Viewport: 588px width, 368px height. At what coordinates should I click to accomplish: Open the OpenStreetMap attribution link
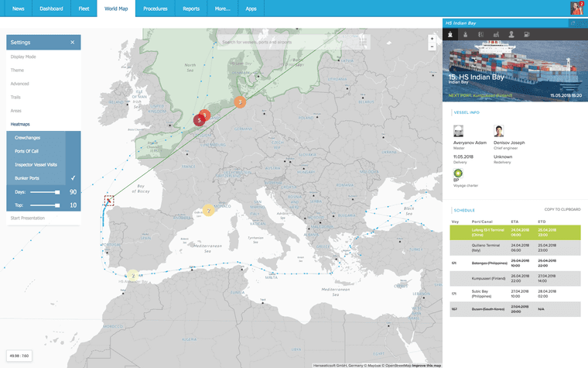[395, 366]
